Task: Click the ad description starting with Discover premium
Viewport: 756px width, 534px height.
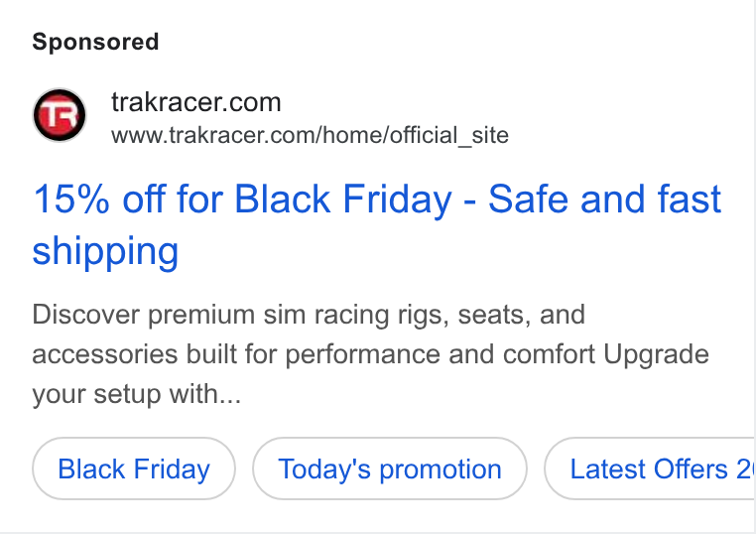Action: [370, 354]
